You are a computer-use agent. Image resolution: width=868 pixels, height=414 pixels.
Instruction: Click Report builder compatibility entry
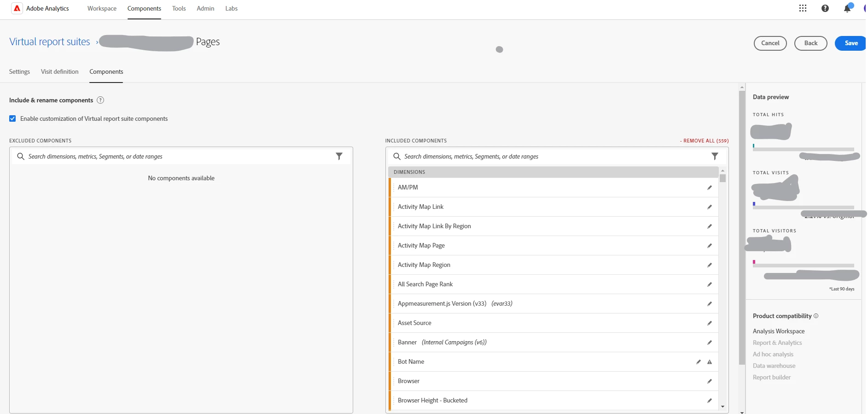pos(772,377)
